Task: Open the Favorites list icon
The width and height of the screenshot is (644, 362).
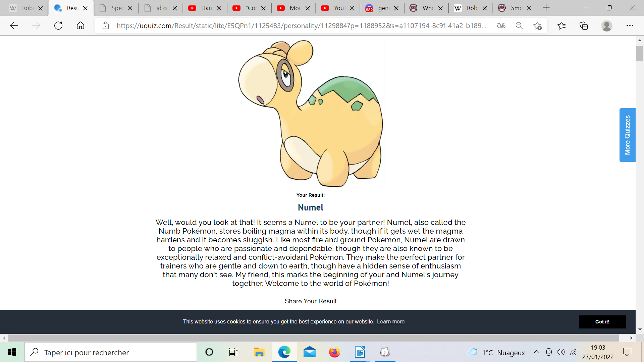Action: pos(561,25)
